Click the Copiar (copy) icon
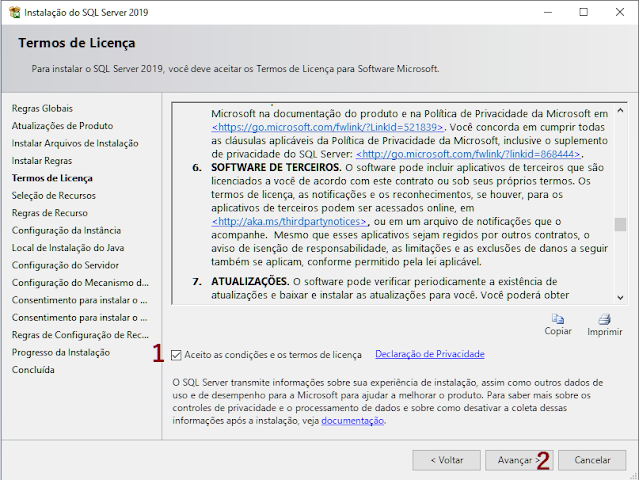Viewport: 639px width, 480px height. (x=557, y=319)
